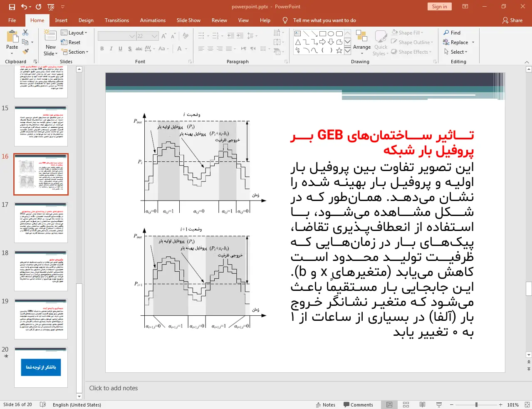Select slide 20 thumbnail with blue banner
532x409 pixels.
tap(41, 367)
